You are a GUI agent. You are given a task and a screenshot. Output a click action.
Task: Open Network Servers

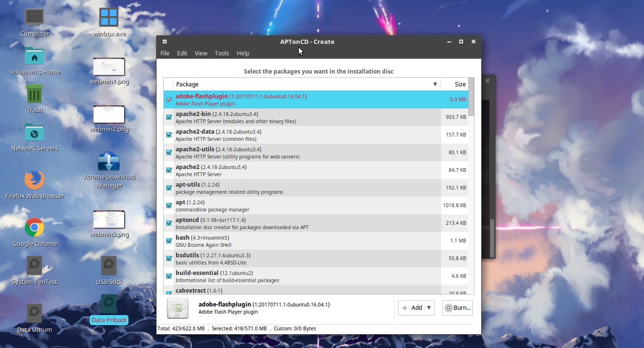tap(34, 132)
